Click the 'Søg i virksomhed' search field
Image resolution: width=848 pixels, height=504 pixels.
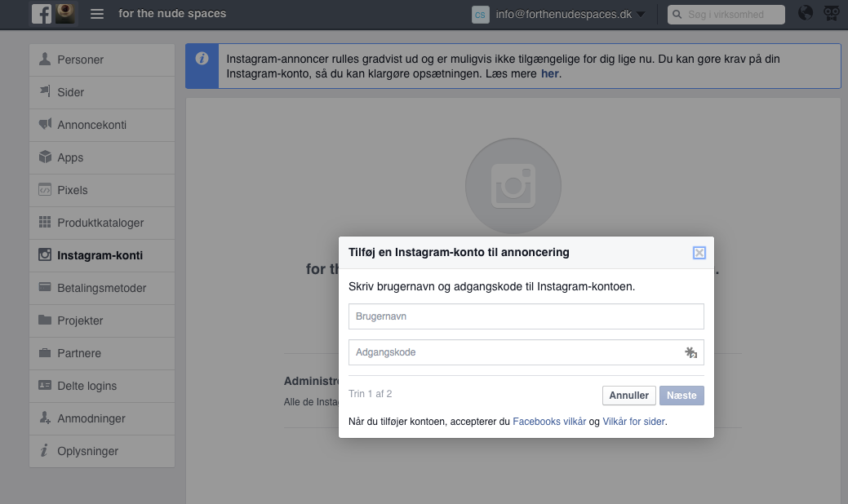(726, 15)
